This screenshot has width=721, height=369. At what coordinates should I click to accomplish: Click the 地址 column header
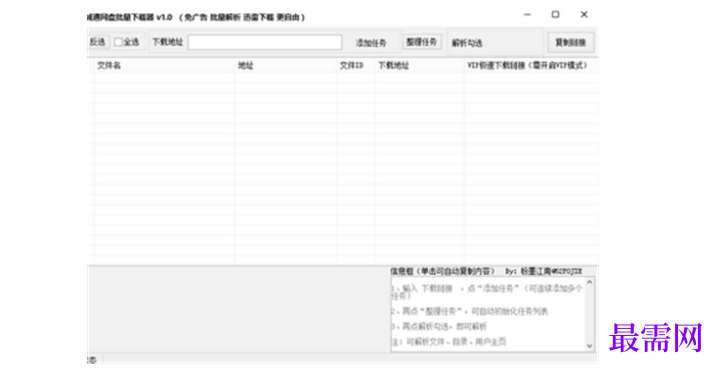[286, 65]
